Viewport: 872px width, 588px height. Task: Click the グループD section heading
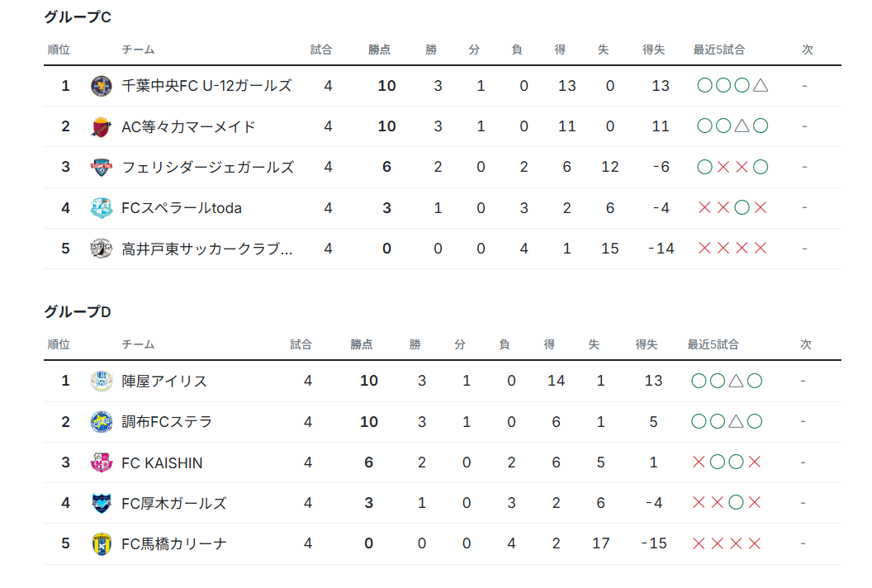click(78, 311)
